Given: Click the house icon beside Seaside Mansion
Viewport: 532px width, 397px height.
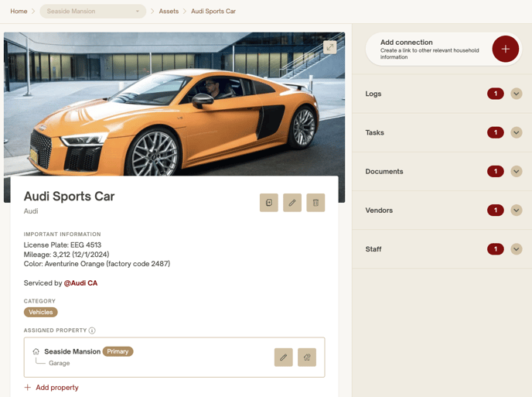Looking at the screenshot, I should (x=36, y=351).
